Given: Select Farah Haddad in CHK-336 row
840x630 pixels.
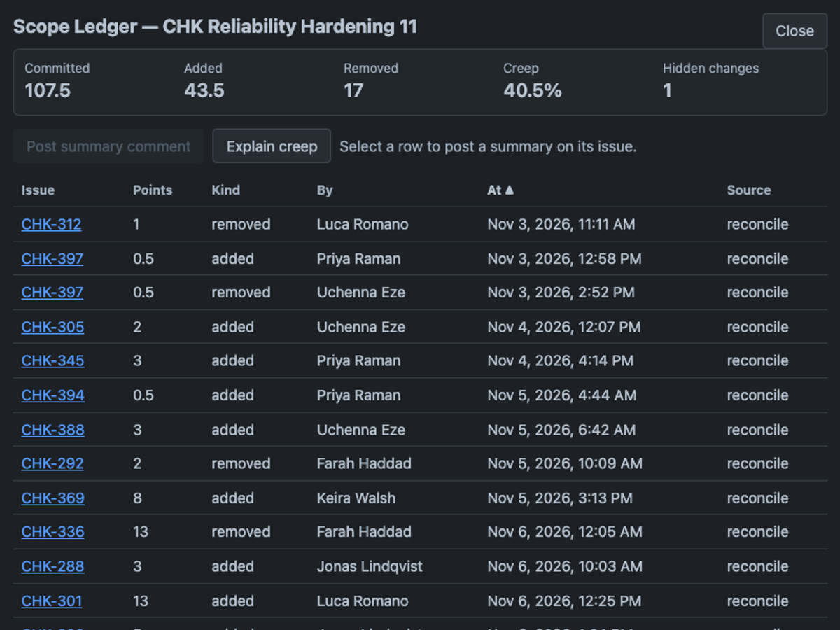Looking at the screenshot, I should (364, 532).
